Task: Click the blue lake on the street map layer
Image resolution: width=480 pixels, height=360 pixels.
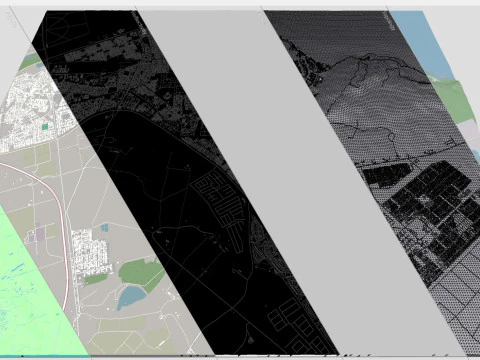Action: (131, 297)
